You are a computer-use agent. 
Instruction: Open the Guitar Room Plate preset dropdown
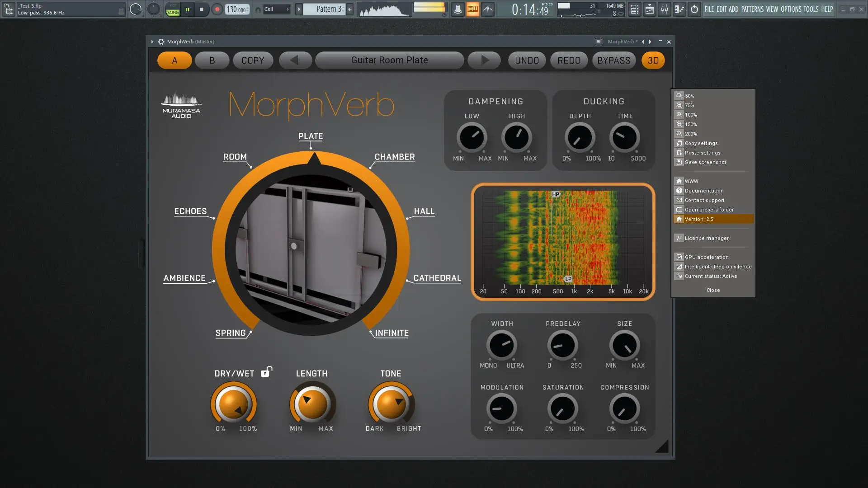tap(389, 60)
